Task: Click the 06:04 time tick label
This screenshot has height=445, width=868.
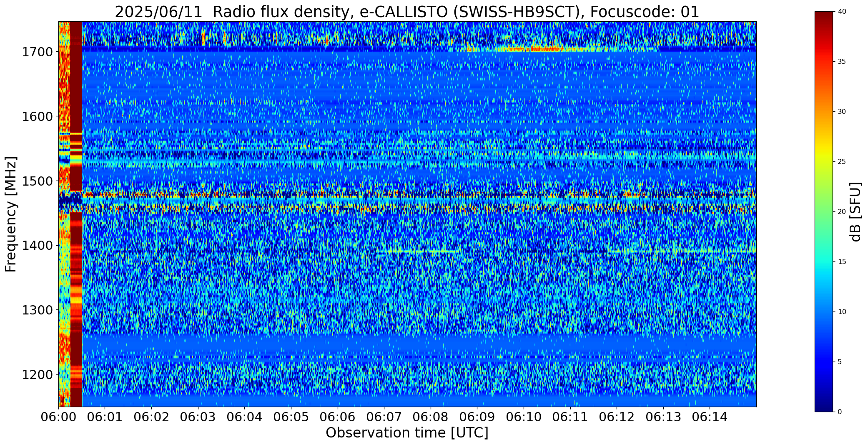Action: [245, 417]
